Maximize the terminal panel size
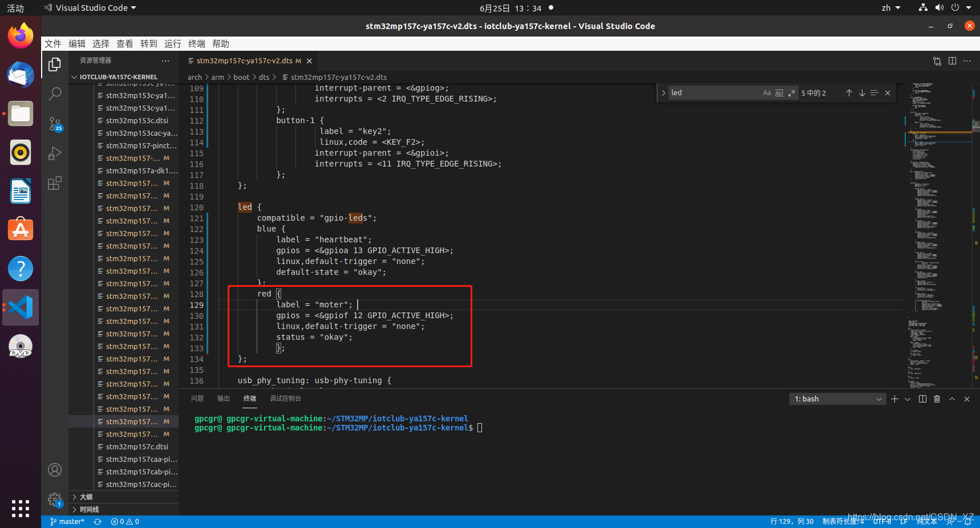 [x=952, y=399]
